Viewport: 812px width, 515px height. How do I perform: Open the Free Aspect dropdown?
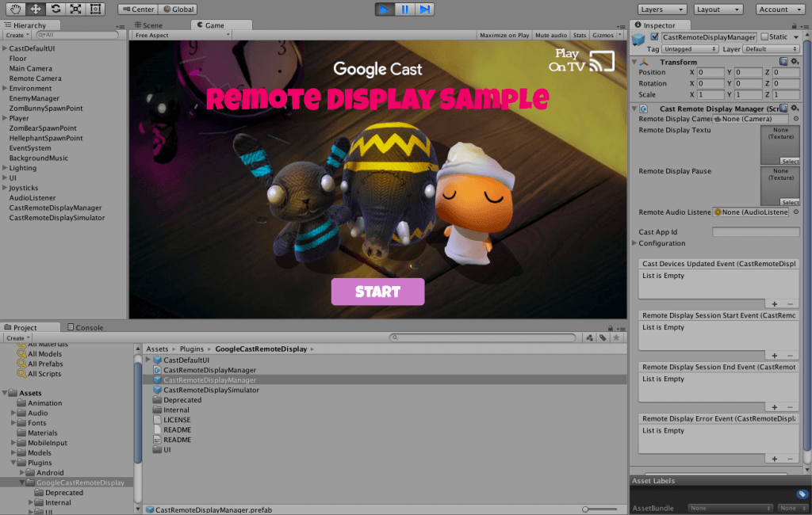coord(182,35)
